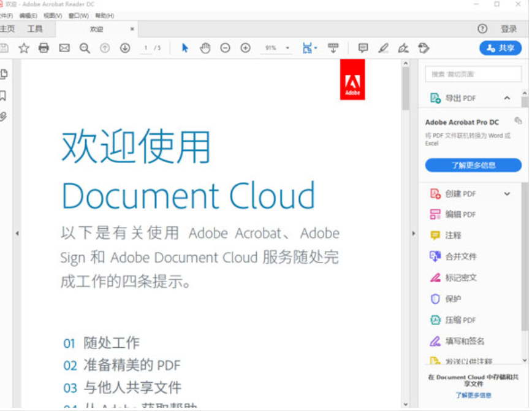
Task: Open the help question mark icon
Action: click(482, 29)
